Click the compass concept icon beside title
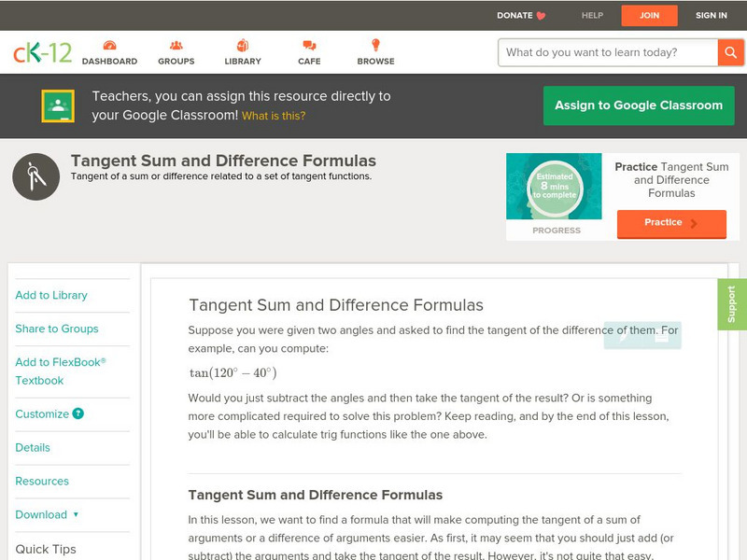Image resolution: width=747 pixels, height=560 pixels. tap(36, 176)
